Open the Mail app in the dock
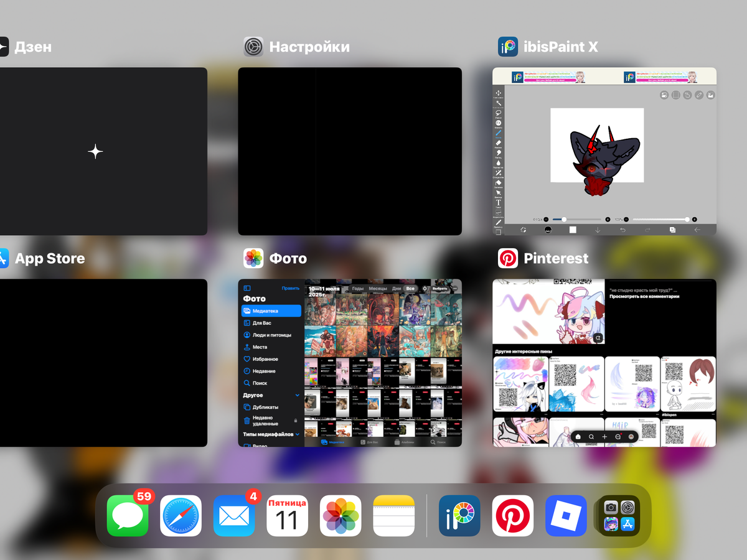The width and height of the screenshot is (747, 560). [x=234, y=516]
